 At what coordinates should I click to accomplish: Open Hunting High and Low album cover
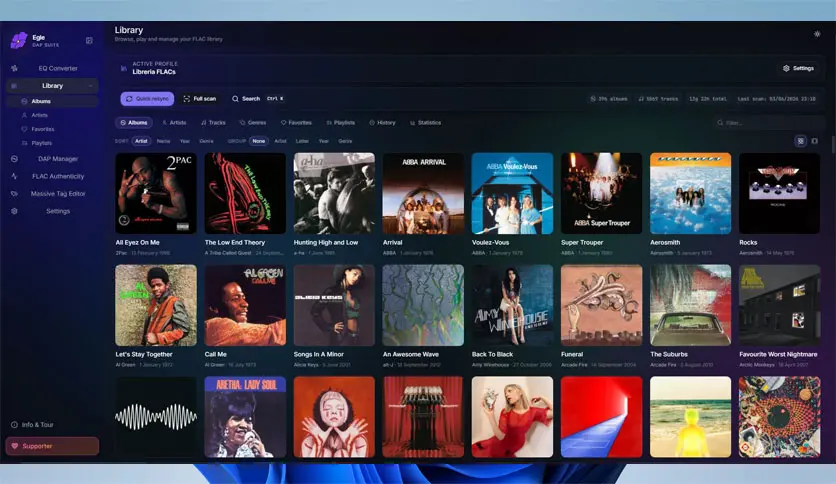334,193
